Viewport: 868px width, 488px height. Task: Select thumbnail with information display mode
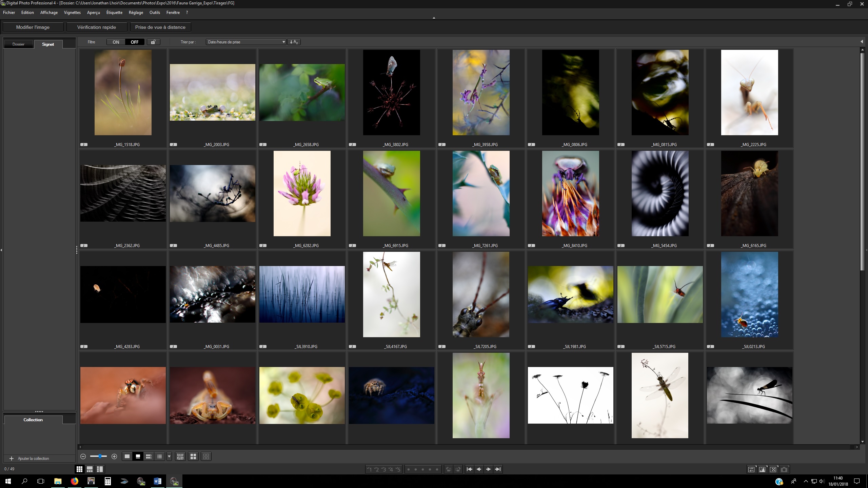click(x=149, y=456)
